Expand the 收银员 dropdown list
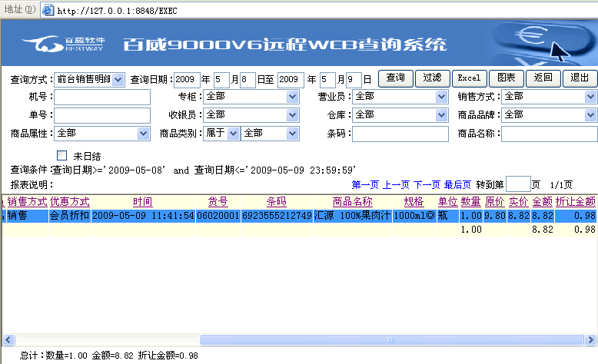This screenshot has width=598, height=364. (292, 115)
